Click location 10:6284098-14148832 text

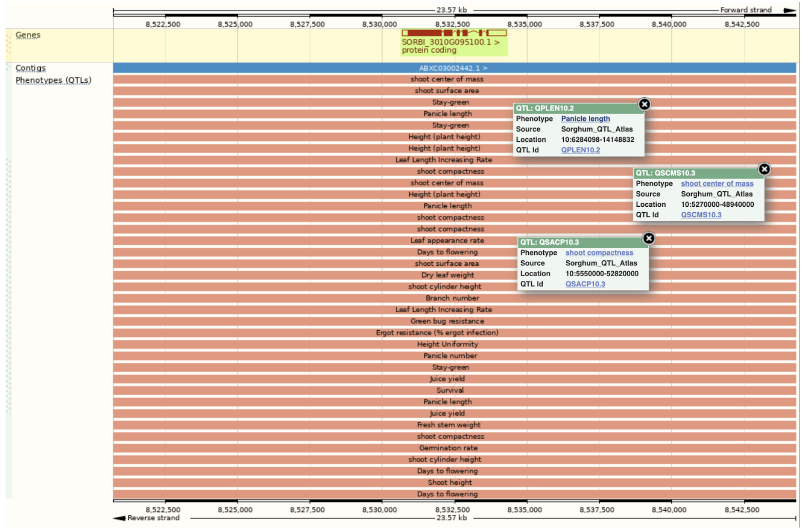[x=598, y=139]
